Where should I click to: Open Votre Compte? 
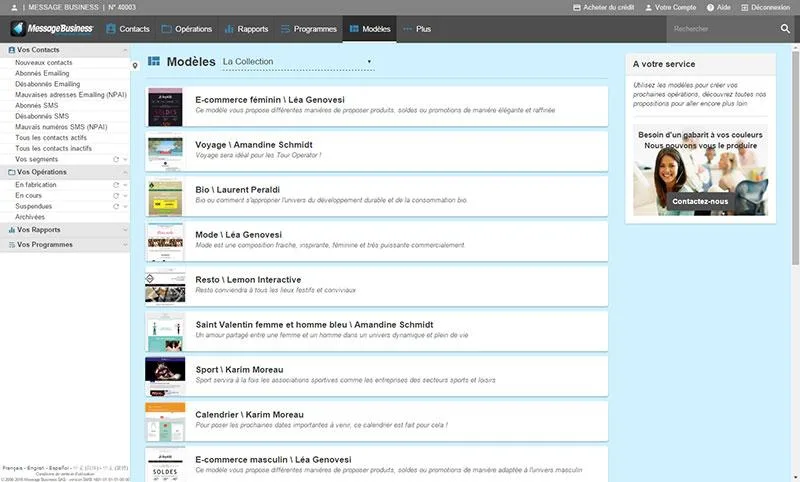670,8
